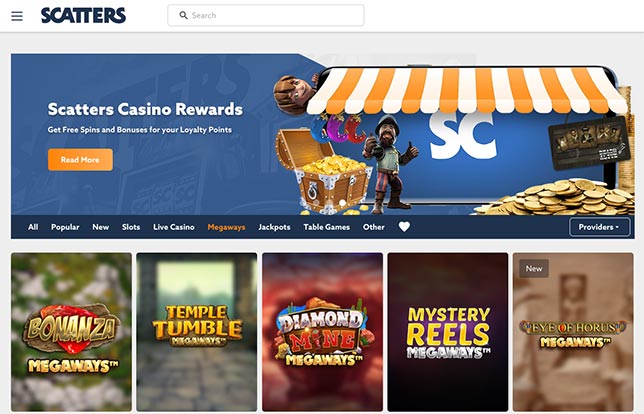This screenshot has width=644, height=414.
Task: Open the Jackpots tab
Action: pyautogui.click(x=274, y=227)
